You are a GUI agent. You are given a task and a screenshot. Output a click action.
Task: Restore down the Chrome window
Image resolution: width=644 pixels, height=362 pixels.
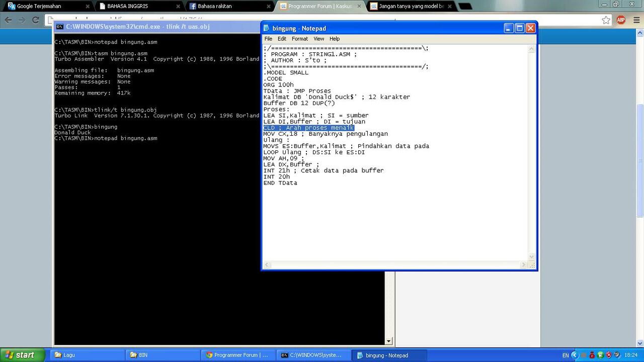tap(616, 4)
